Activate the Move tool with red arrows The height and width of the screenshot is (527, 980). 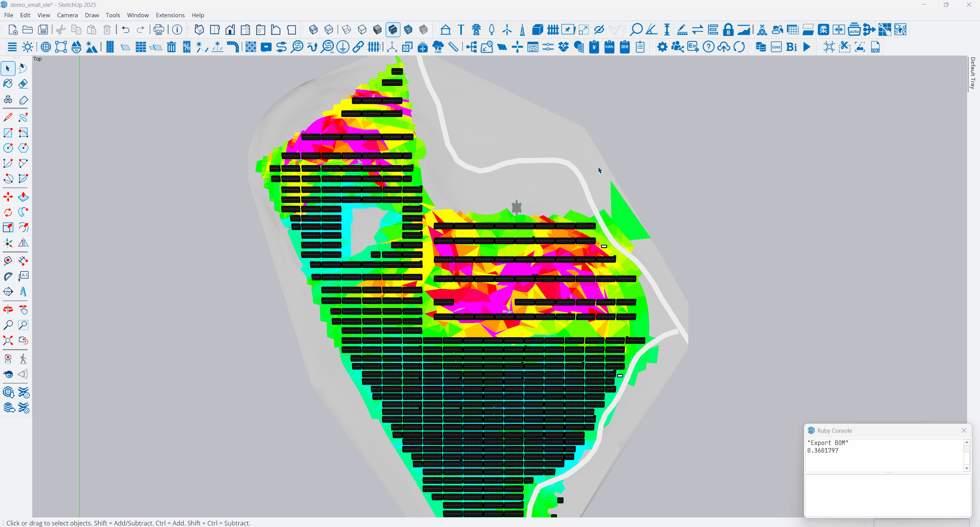8,197
